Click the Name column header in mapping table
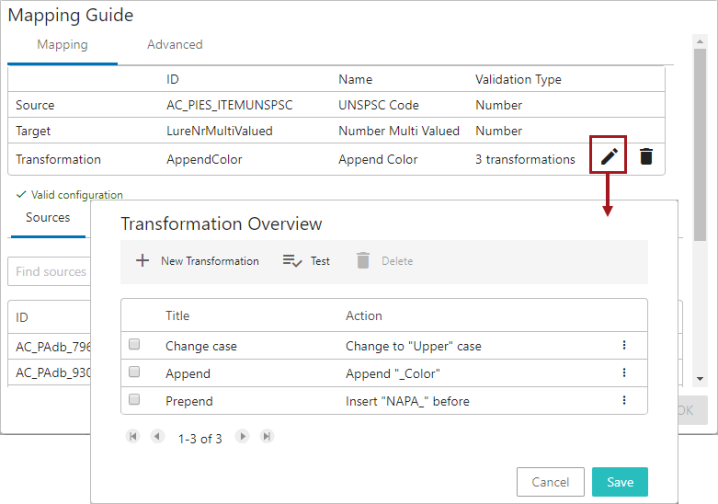The image size is (718, 504). (355, 80)
